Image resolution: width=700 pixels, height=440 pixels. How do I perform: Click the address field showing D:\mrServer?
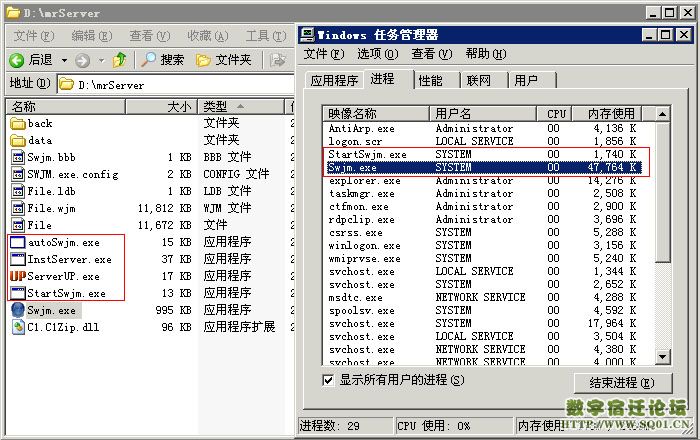point(176,84)
